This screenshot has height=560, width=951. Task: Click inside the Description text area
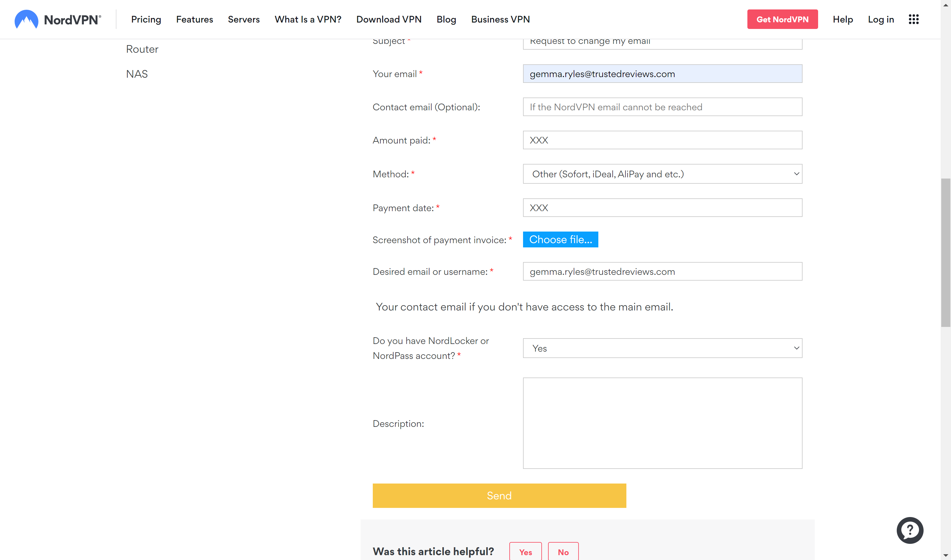(x=662, y=423)
